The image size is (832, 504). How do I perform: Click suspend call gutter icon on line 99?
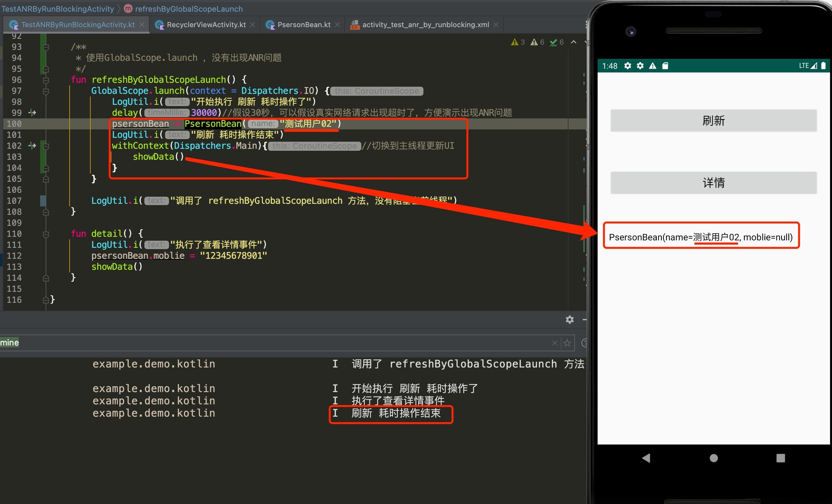32,113
